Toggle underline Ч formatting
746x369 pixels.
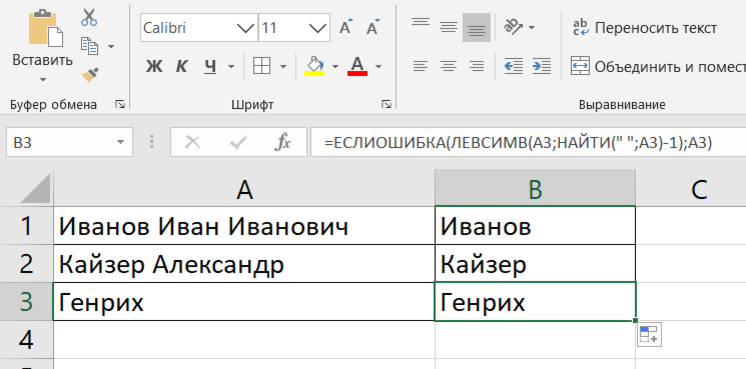[210, 66]
